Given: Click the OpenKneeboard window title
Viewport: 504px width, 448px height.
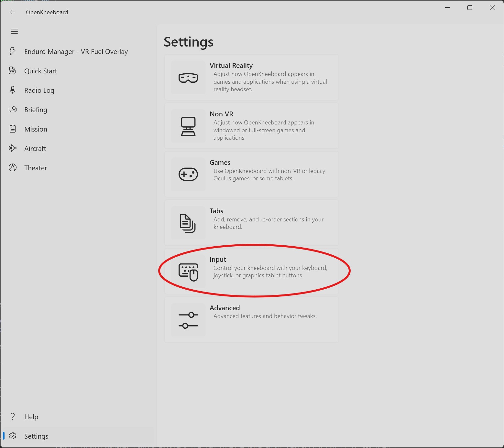Looking at the screenshot, I should (47, 12).
